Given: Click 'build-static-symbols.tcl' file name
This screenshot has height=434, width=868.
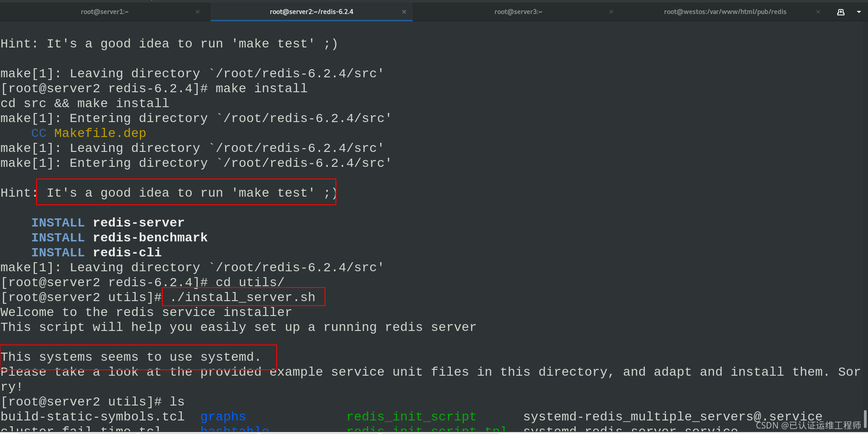Looking at the screenshot, I should [92, 416].
